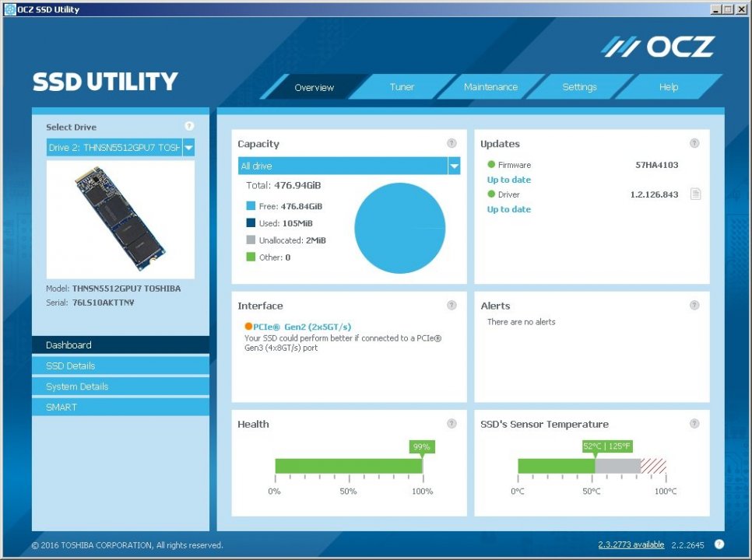Click the installed version 2.2.2645
The height and width of the screenshot is (560, 752).
pyautogui.click(x=687, y=545)
